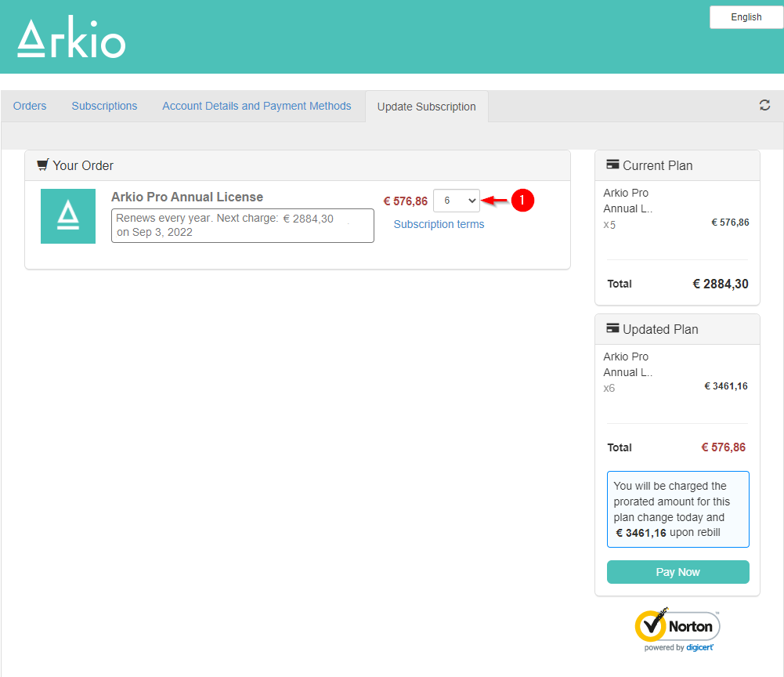The height and width of the screenshot is (677, 784).
Task: Click the Arkio logo in header
Action: pyautogui.click(x=71, y=37)
